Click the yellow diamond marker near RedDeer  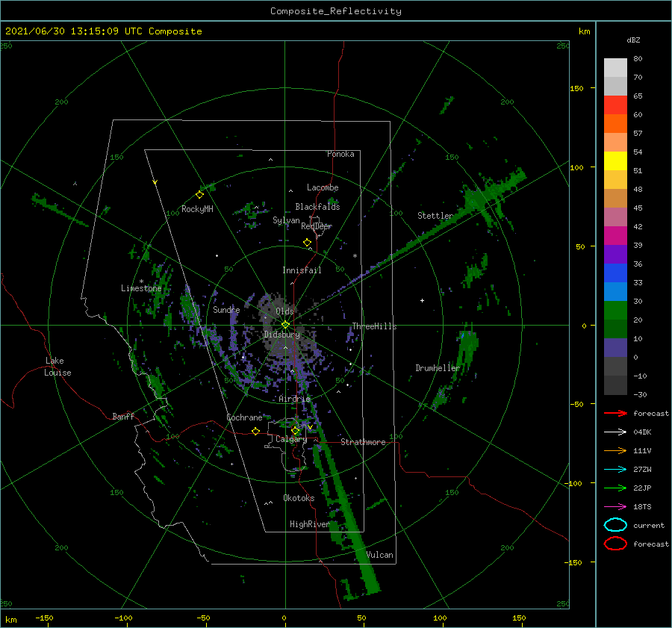click(x=308, y=243)
